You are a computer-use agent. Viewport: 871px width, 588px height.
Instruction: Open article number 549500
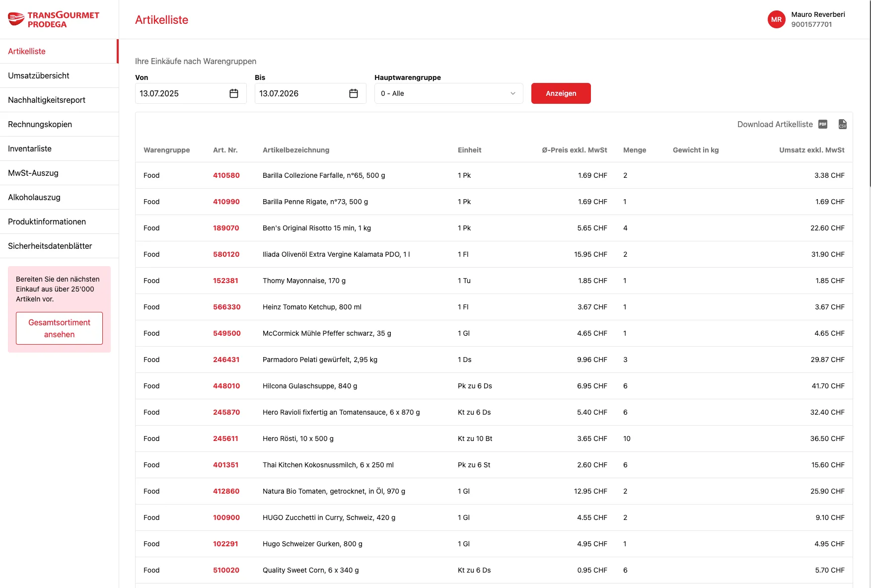coord(227,333)
